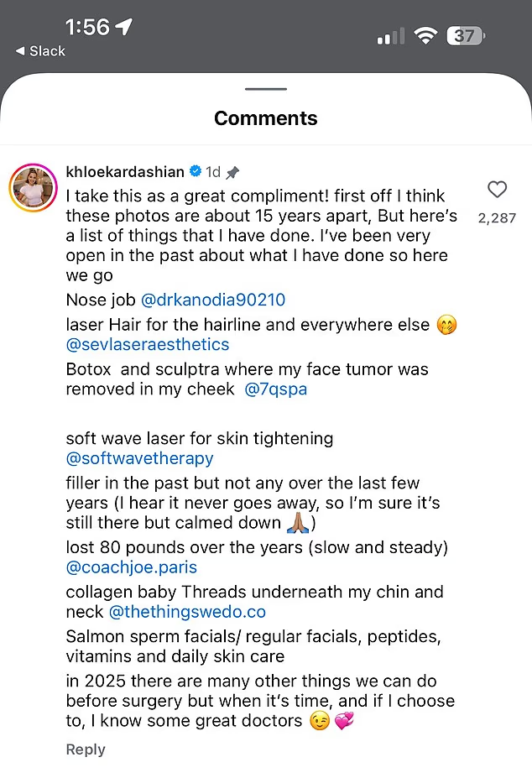This screenshot has height=773, width=532.
Task: Tap the sheet drag handle above Comments
Action: [x=265, y=89]
